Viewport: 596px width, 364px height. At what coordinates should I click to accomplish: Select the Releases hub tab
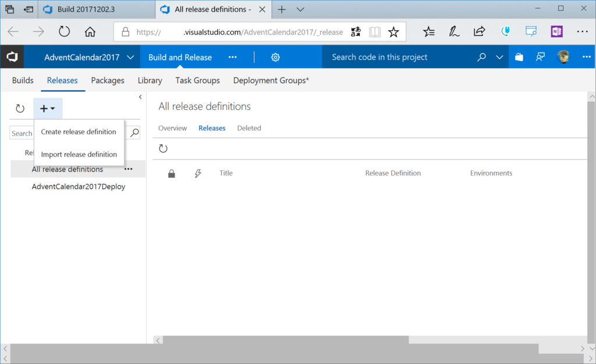coord(62,80)
